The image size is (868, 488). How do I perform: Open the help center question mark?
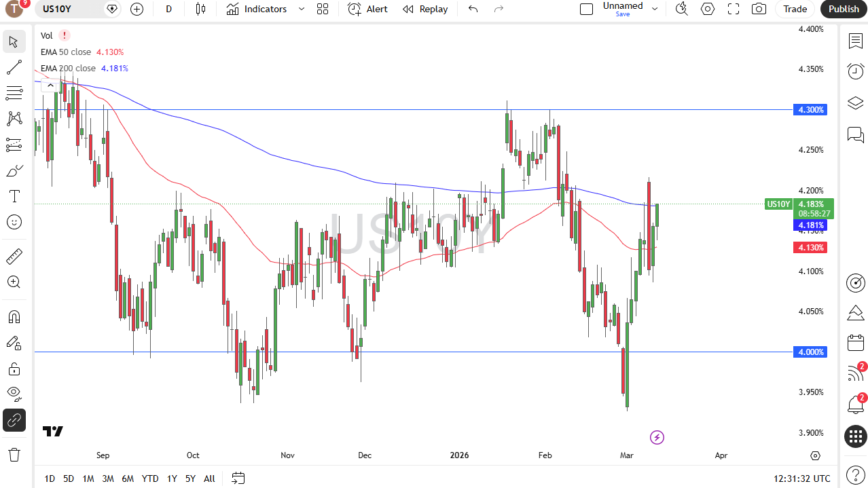tap(855, 474)
